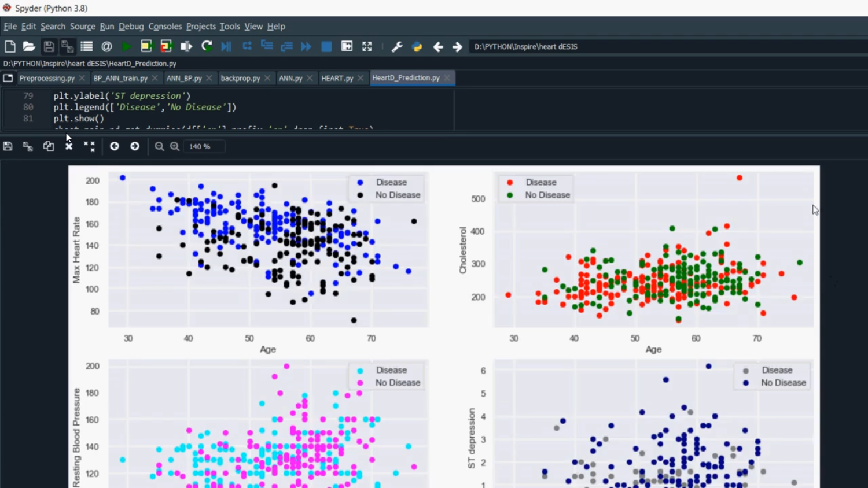Viewport: 868px width, 488px height.
Task: Copy the current plot to clipboard
Action: click(48, 146)
